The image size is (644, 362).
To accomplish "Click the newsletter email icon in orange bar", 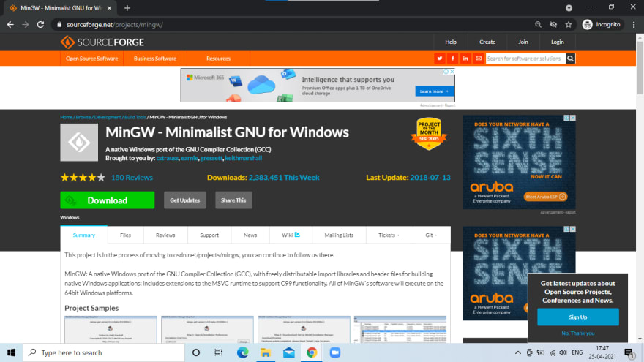I will [479, 59].
